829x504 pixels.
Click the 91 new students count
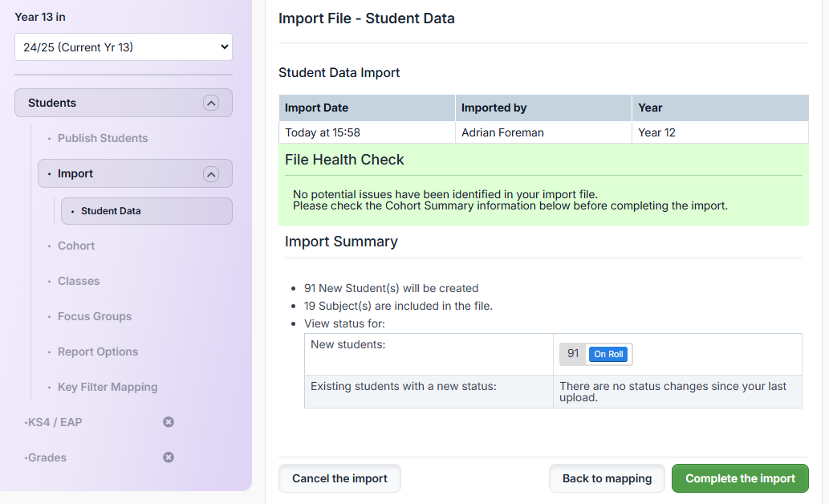point(573,354)
